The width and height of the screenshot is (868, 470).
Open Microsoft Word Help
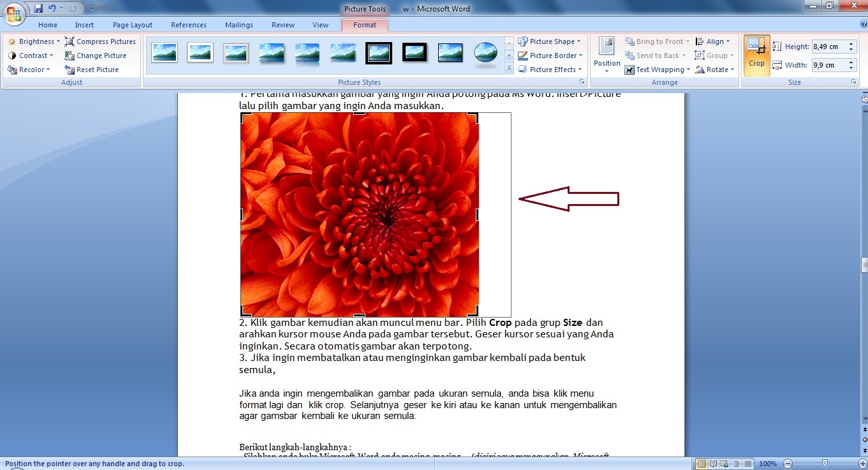point(863,24)
